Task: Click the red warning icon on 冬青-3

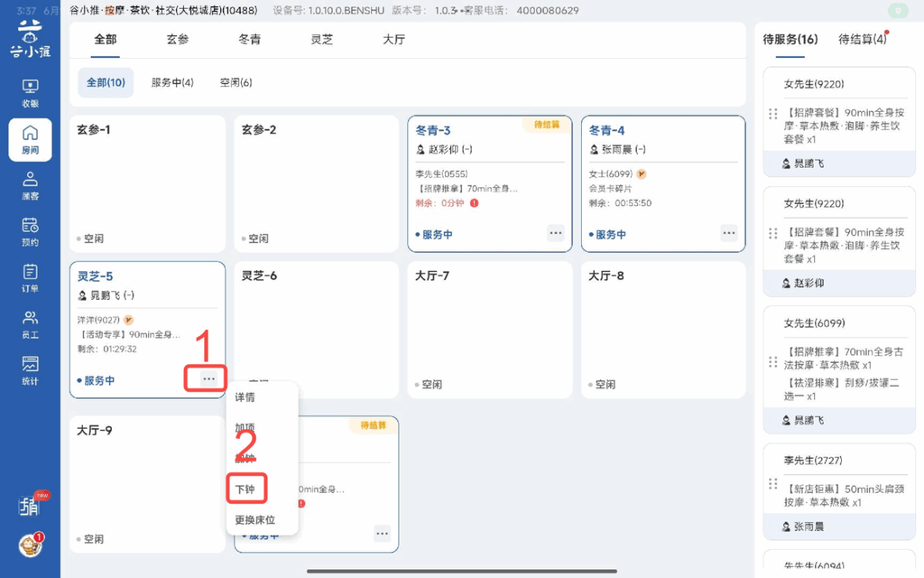Action: coord(475,203)
